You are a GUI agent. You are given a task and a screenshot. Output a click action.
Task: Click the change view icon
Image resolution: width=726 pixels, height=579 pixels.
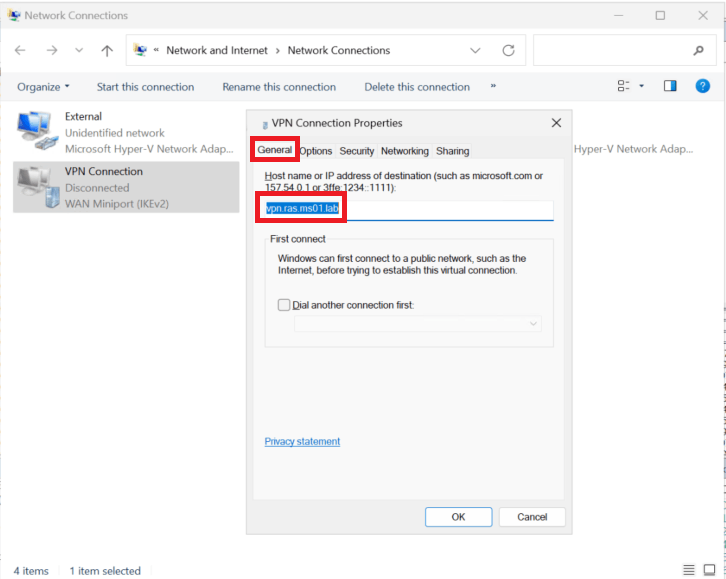pyautogui.click(x=623, y=86)
